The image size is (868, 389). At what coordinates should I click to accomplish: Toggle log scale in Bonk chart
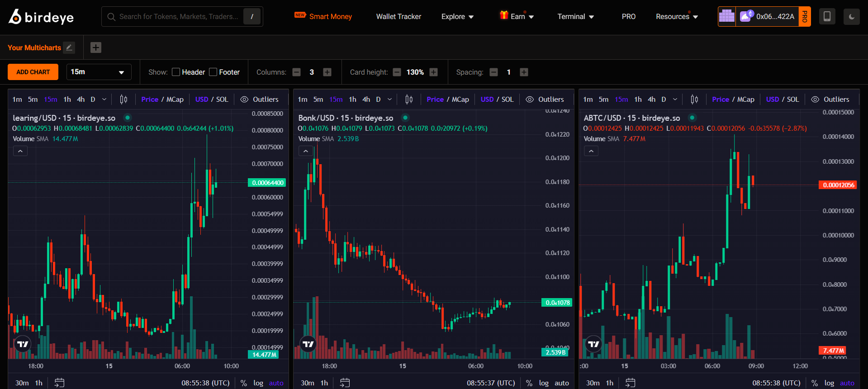544,383
